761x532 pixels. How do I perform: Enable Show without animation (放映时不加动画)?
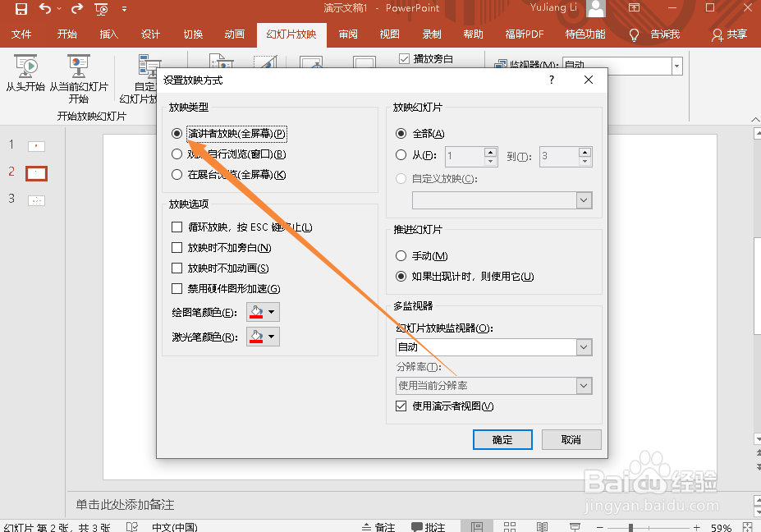tap(176, 268)
